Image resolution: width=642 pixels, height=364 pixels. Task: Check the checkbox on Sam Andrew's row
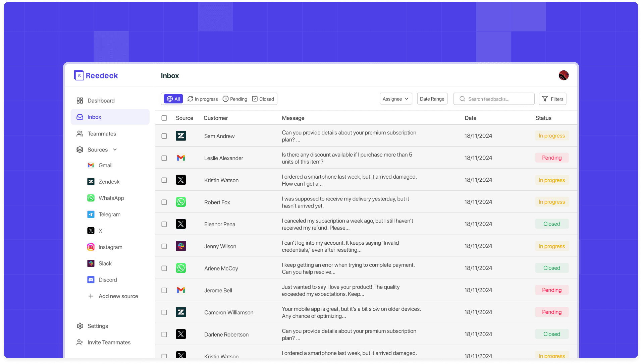tap(164, 136)
